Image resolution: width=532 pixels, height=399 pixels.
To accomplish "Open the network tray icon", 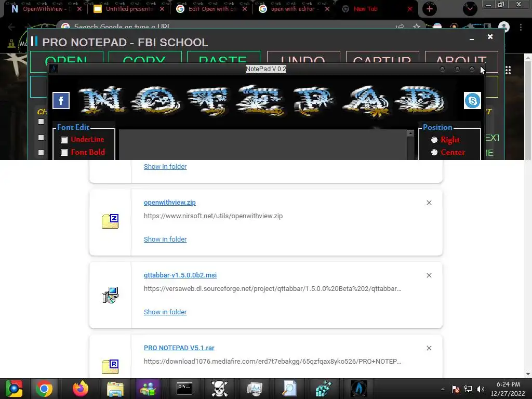I will 468,389.
